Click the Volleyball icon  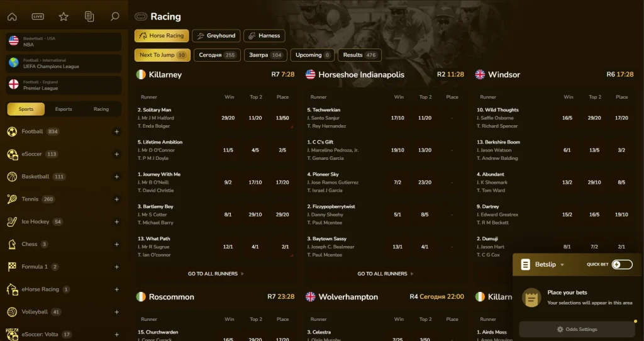click(x=13, y=312)
